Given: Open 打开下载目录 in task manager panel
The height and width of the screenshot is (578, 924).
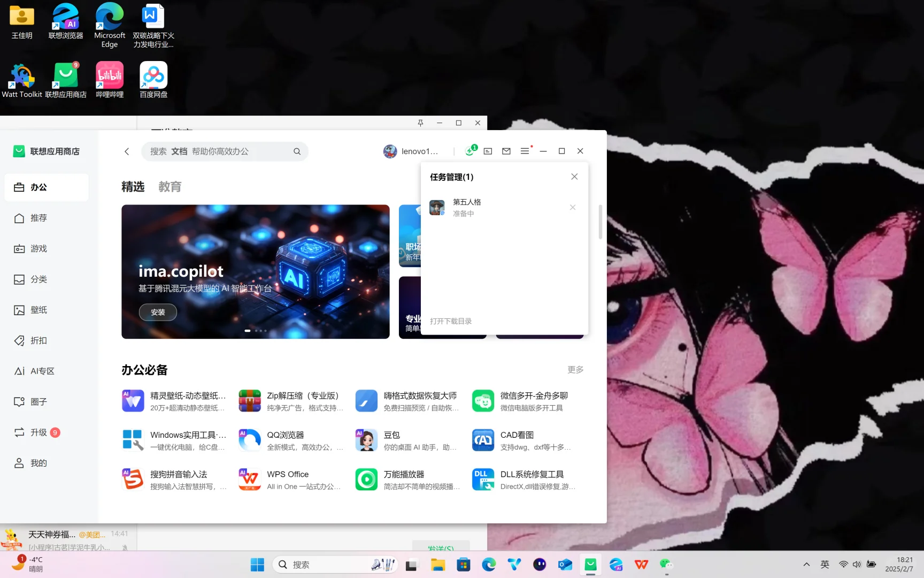Looking at the screenshot, I should click(451, 321).
